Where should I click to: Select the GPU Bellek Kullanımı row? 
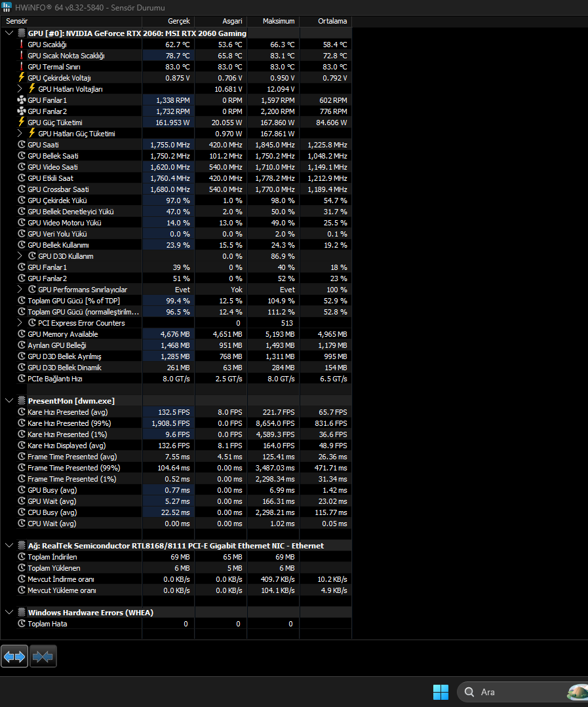coord(176,245)
